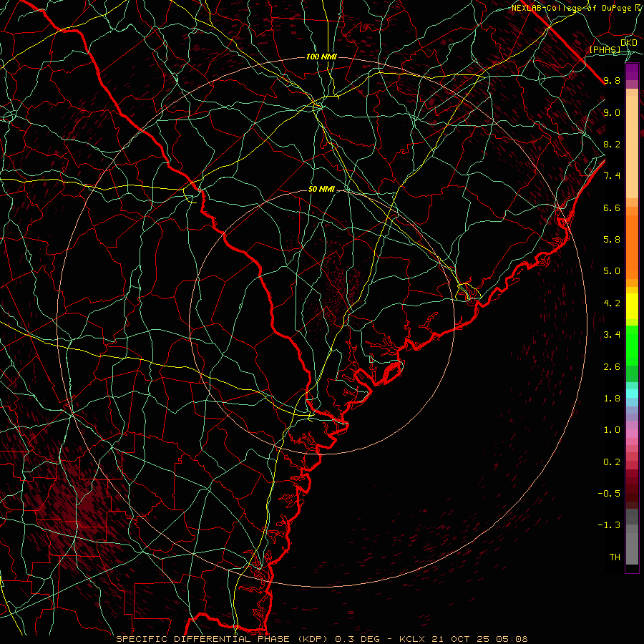
Task: Click the bright green color bar segment
Action: [632, 345]
